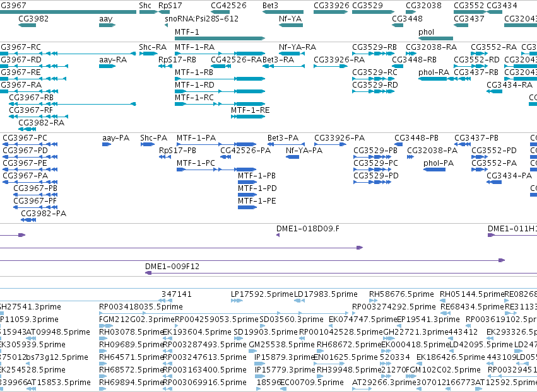Select the CG42526-PA protein label
The image size is (537, 392).
point(245,151)
